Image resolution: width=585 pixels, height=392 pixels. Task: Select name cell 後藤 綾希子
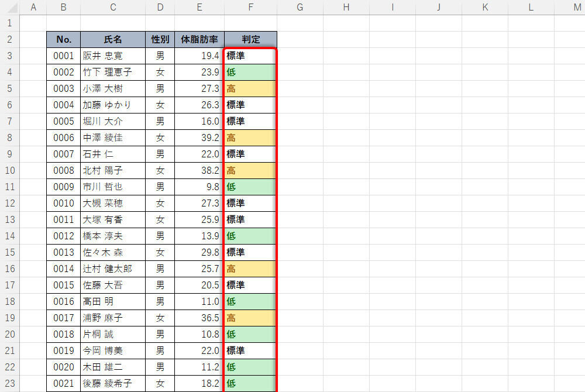click(113, 383)
